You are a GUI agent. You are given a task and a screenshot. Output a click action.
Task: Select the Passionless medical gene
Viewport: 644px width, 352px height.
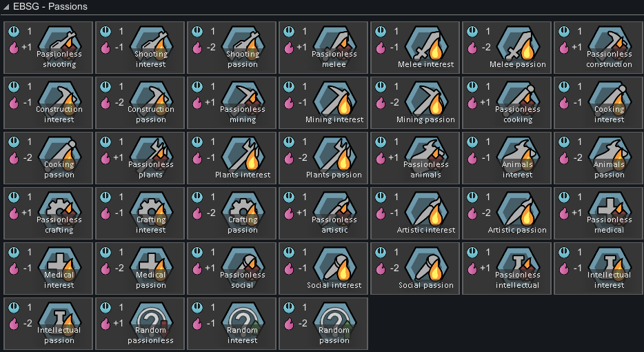pos(598,213)
